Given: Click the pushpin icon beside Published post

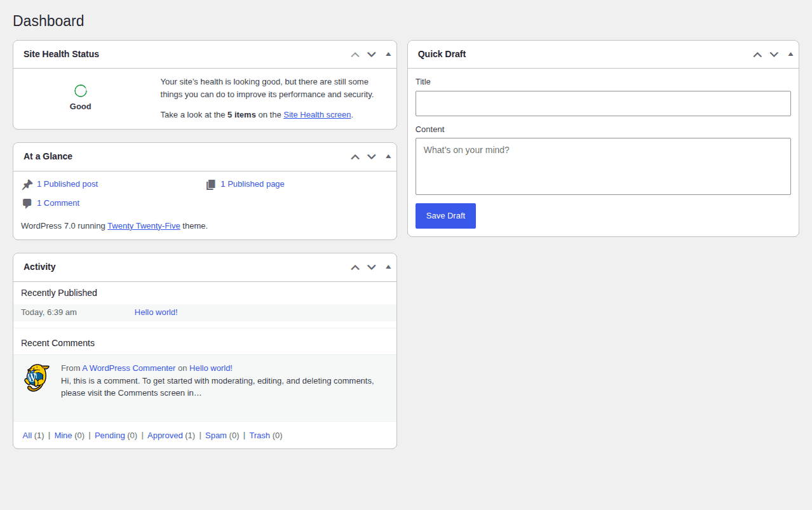Looking at the screenshot, I should (27, 185).
